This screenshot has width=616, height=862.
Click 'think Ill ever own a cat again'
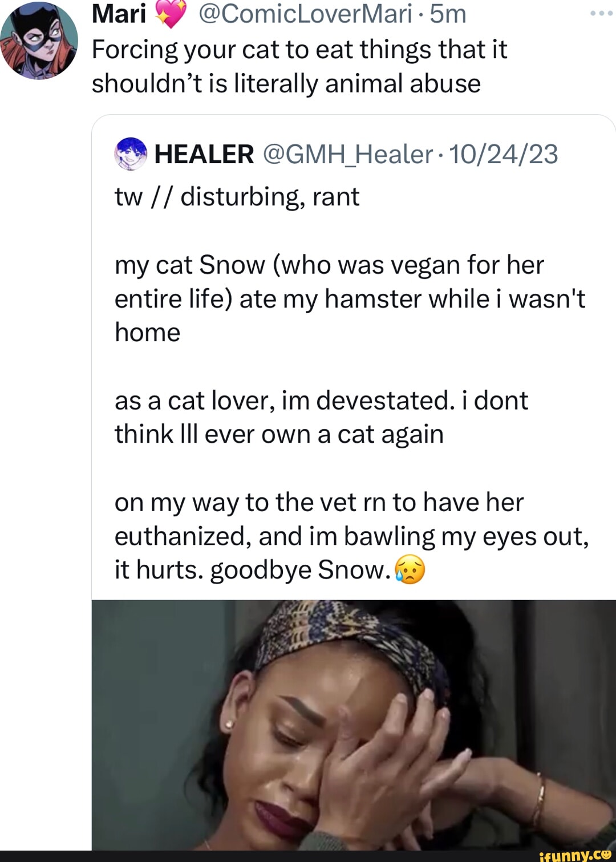[279, 434]
